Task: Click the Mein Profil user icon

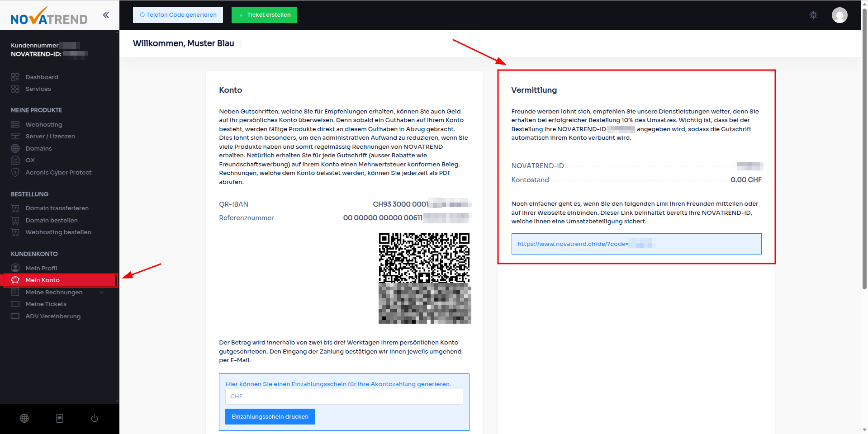Action: [15, 268]
